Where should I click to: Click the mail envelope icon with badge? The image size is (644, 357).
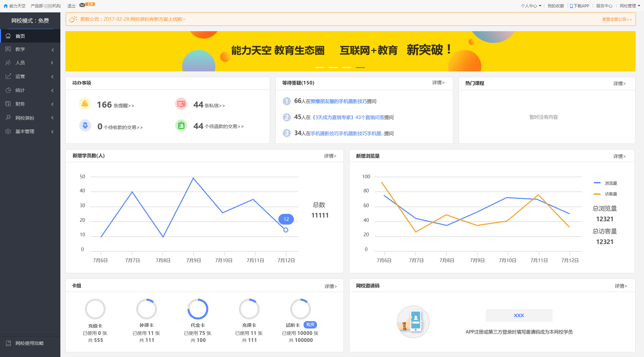[83, 5]
